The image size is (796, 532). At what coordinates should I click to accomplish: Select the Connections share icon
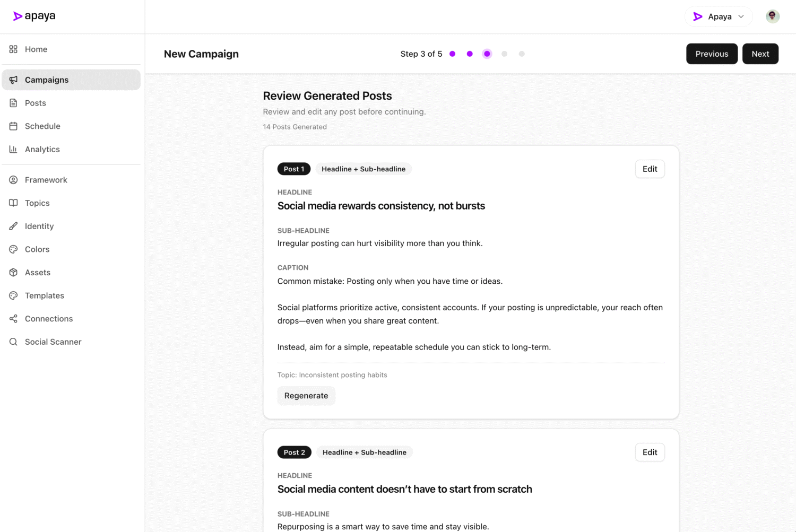click(x=14, y=318)
